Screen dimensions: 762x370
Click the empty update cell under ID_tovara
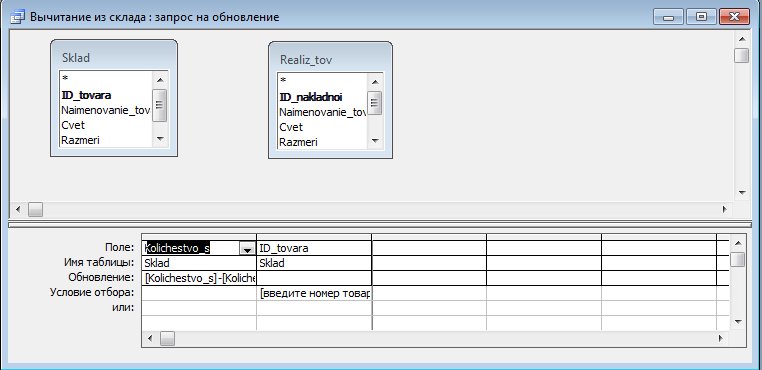pos(314,278)
